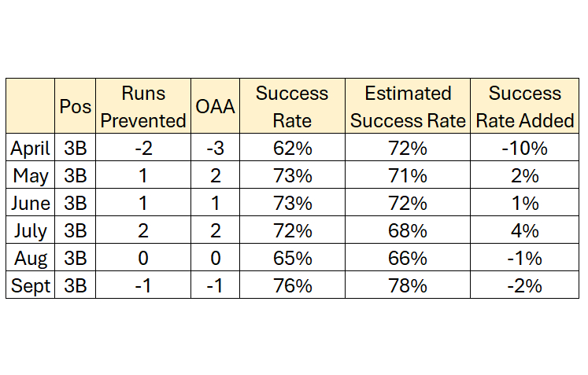Select the July row label

tap(31, 231)
